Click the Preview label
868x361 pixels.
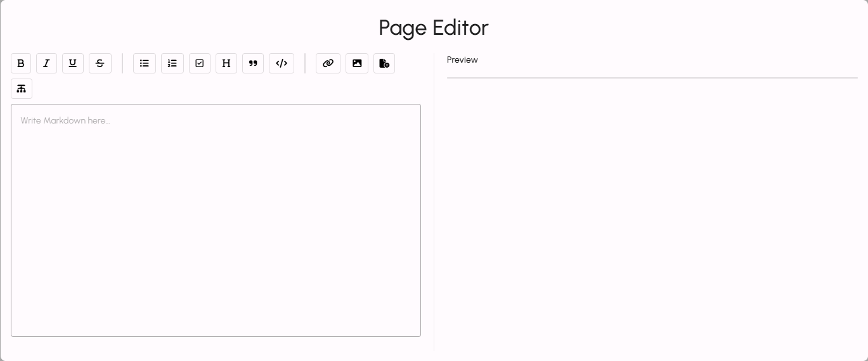462,60
